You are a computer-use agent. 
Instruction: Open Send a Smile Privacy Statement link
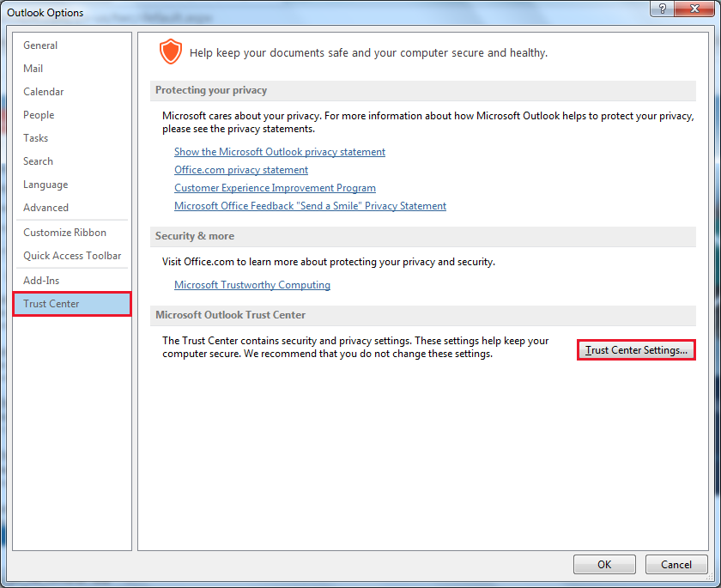(310, 206)
